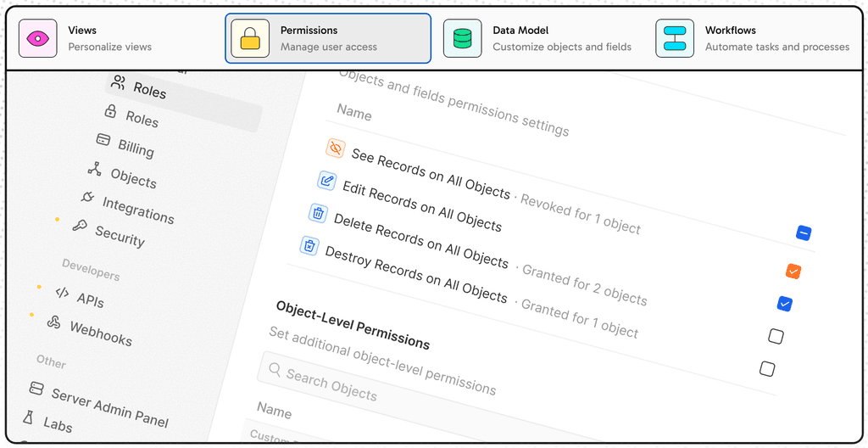Click the cyan Workflows icon
Image resolution: width=868 pixels, height=448 pixels.
pos(675,38)
